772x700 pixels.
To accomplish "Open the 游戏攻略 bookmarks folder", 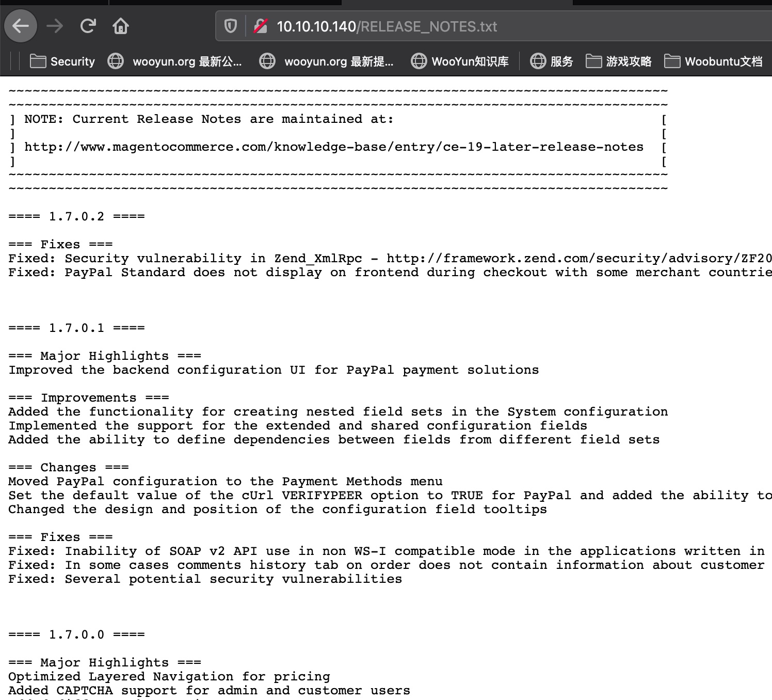I will [619, 61].
